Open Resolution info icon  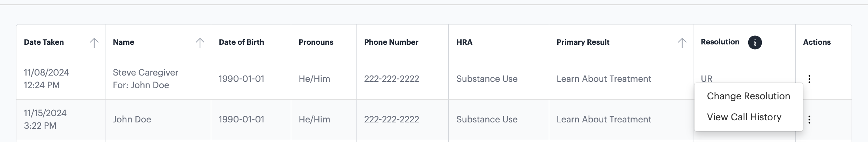755,43
